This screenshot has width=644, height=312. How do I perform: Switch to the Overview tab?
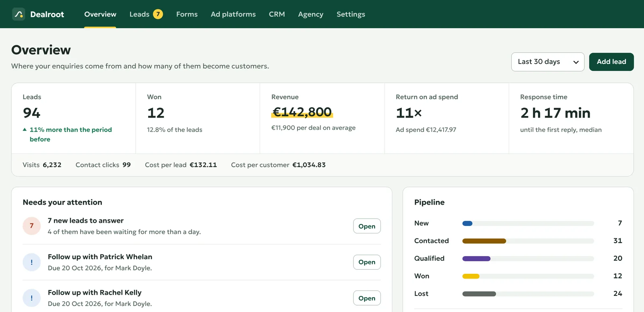pos(100,14)
